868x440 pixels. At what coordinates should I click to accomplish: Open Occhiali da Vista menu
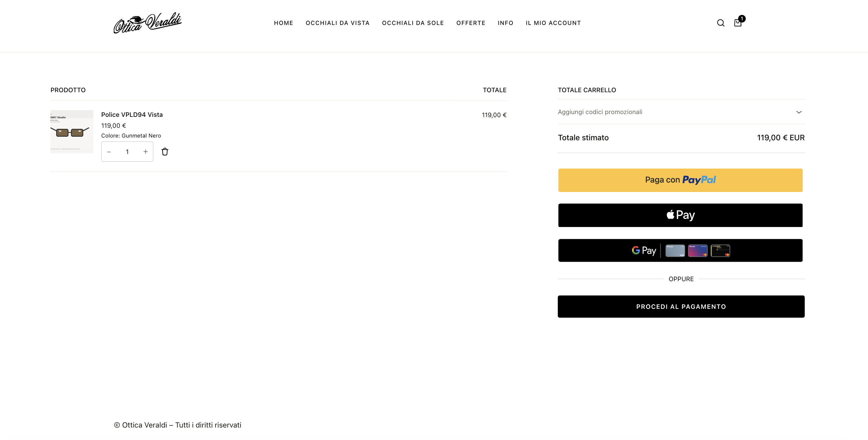[x=337, y=23]
